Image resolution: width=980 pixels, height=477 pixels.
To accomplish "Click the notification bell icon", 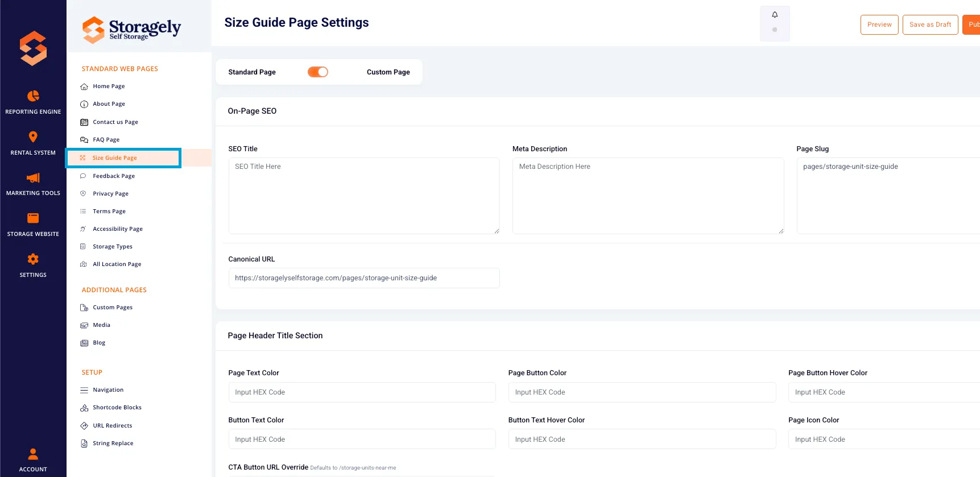I will pyautogui.click(x=775, y=15).
